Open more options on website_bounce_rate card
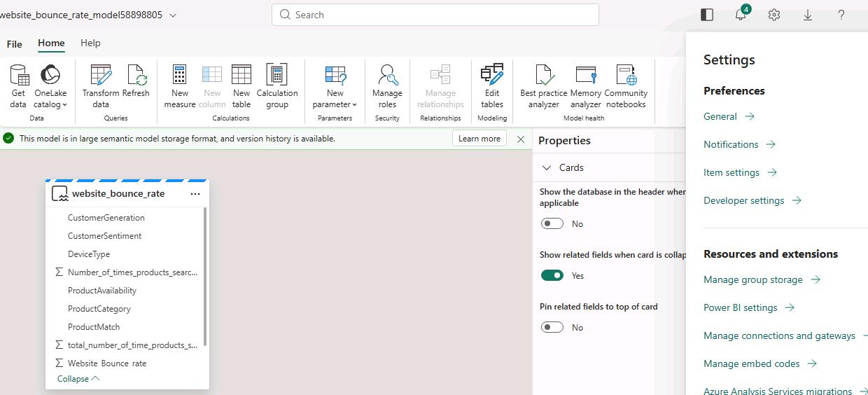 (195, 194)
